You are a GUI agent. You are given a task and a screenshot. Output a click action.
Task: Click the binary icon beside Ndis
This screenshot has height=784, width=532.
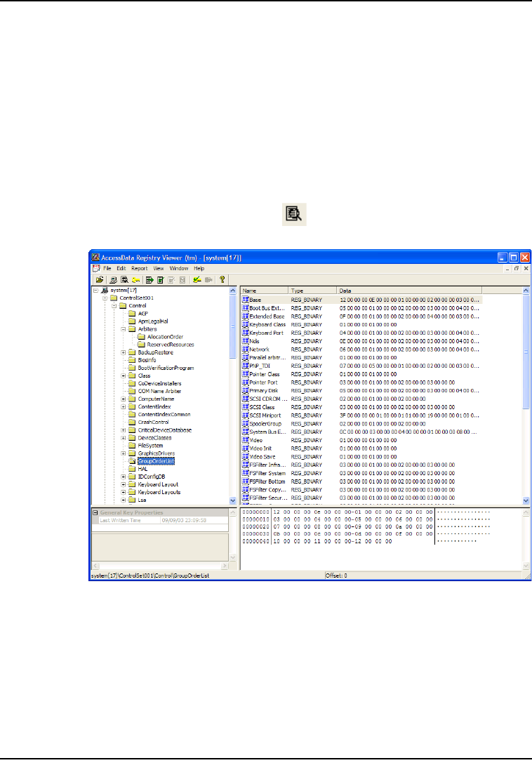tap(245, 341)
